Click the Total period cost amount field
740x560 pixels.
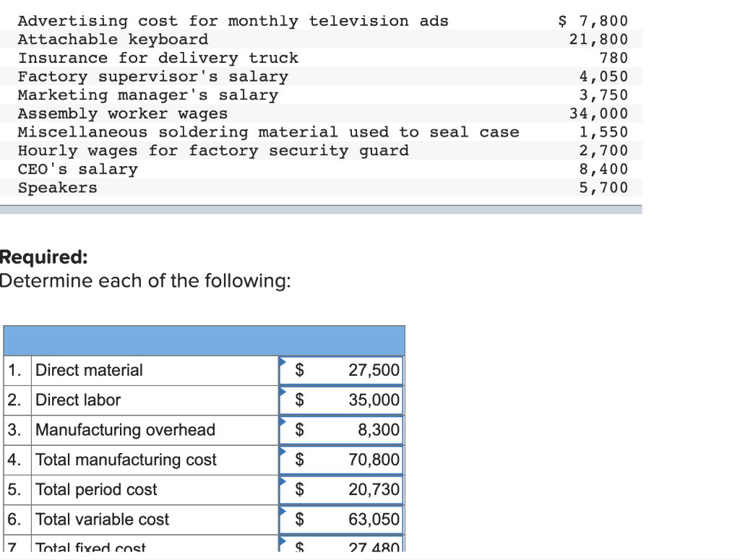(x=341, y=489)
